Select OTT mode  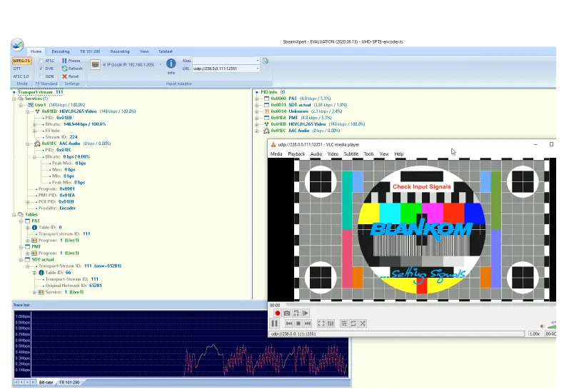pos(17,69)
